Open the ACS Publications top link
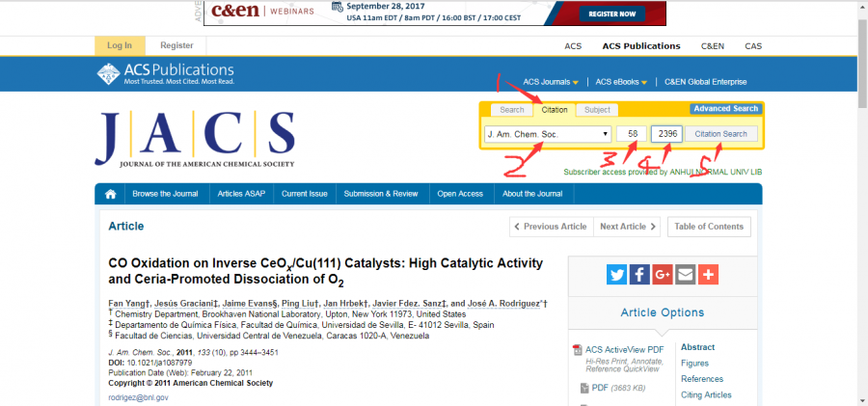Screen dimensions: 868x406 click(641, 46)
